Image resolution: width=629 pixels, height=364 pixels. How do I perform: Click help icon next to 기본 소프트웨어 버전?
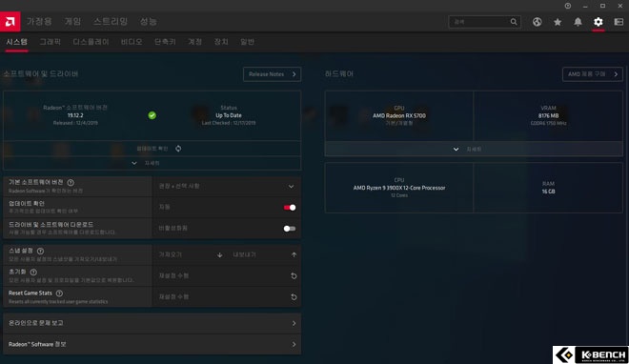pos(71,183)
